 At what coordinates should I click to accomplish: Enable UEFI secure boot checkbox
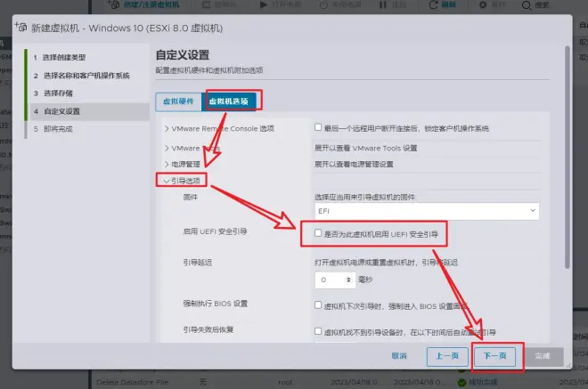[x=318, y=233]
